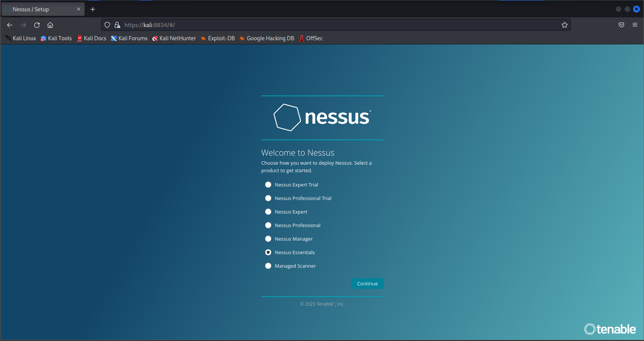The width and height of the screenshot is (644, 341).
Task: Open a new browser tab
Action: coord(93,9)
